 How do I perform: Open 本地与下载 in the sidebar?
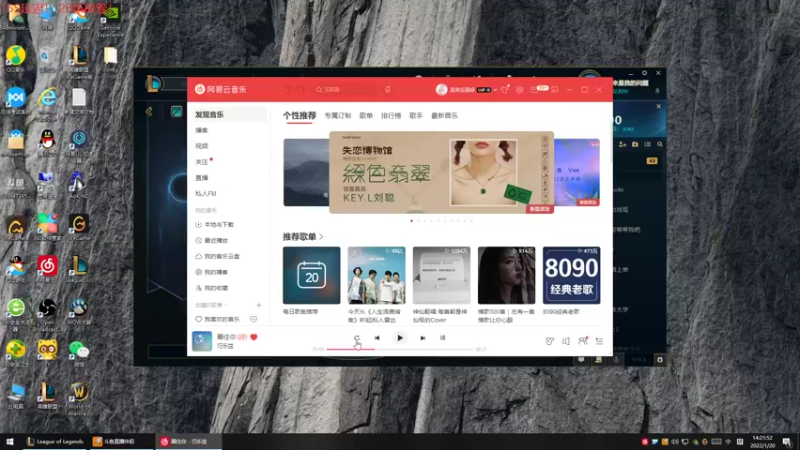215,224
